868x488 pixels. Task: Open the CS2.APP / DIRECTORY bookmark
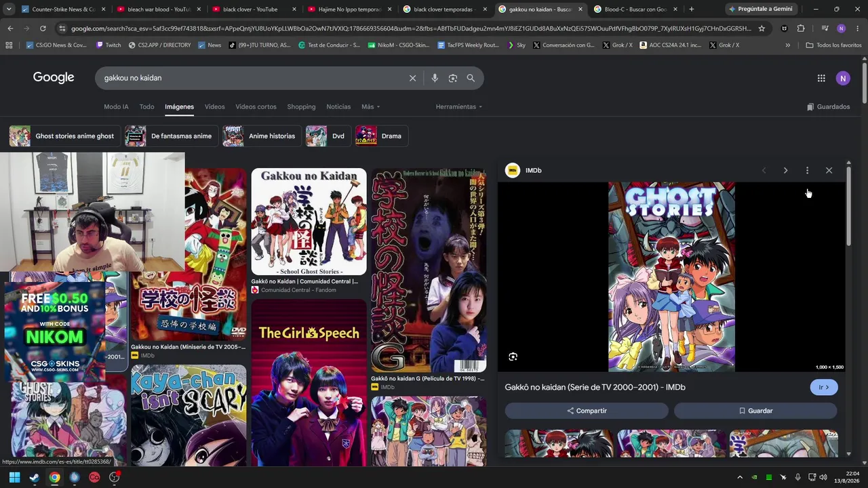click(x=159, y=45)
